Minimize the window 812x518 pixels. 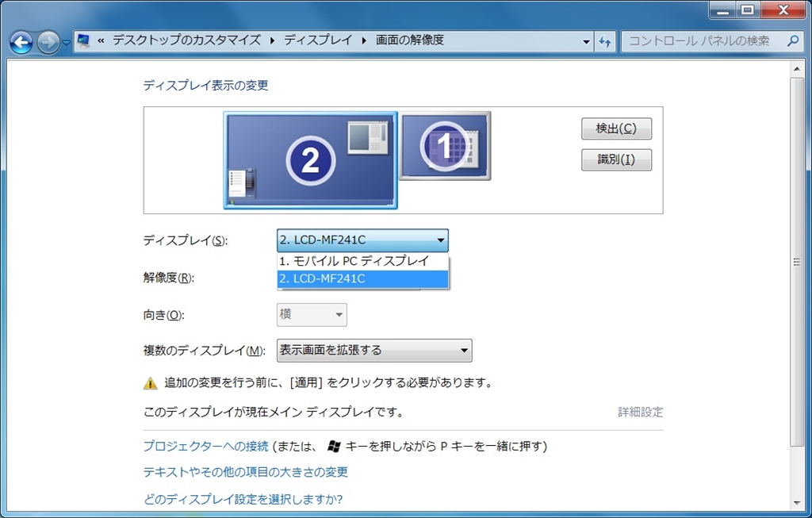(x=722, y=10)
